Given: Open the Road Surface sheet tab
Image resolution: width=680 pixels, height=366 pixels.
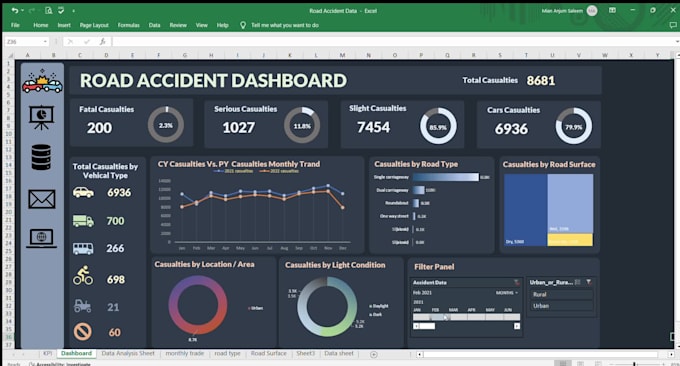Looking at the screenshot, I should point(268,353).
